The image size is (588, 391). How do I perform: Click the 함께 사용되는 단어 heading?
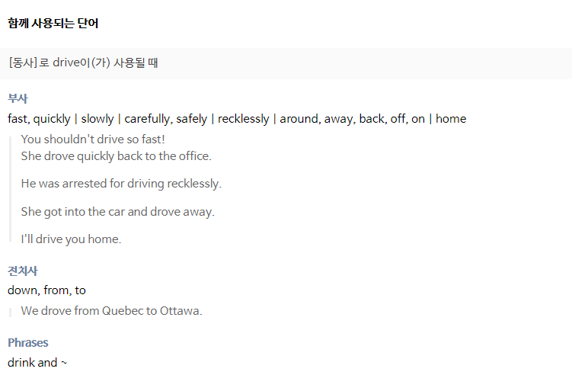(x=53, y=24)
